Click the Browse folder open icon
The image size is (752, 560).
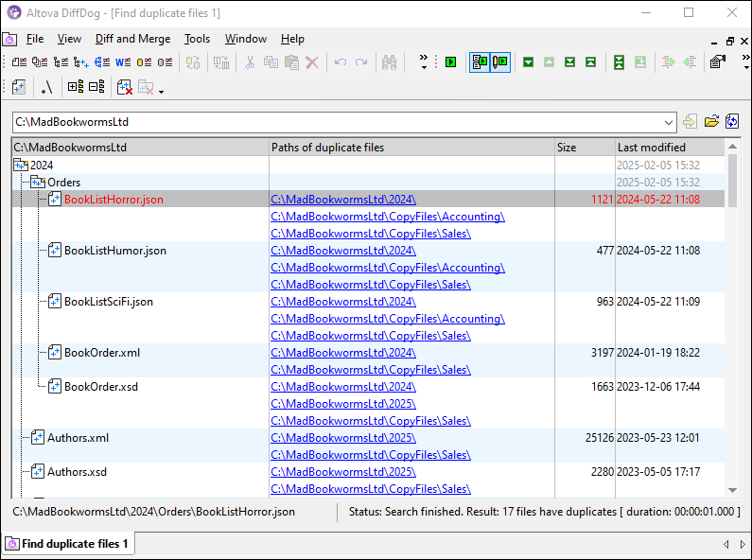point(710,122)
